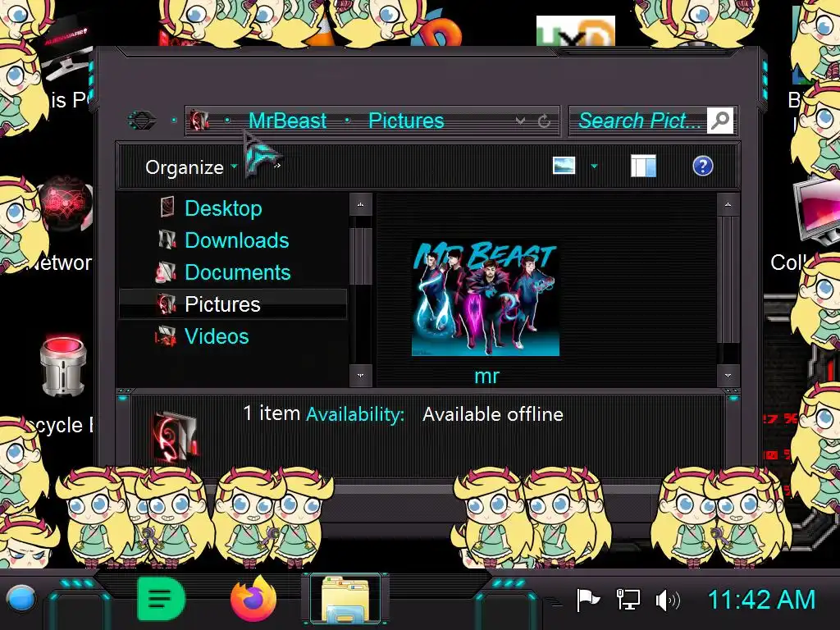Refresh the Pictures folder
Viewport: 840px width, 630px height.
(x=545, y=121)
